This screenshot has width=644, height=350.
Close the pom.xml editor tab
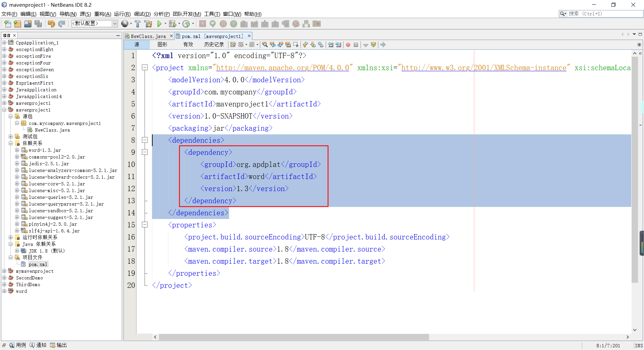coord(249,36)
